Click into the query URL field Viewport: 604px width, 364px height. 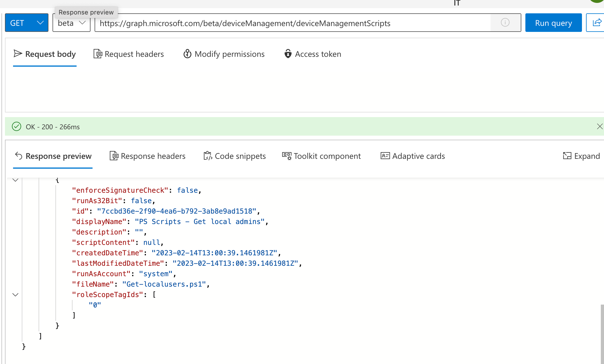[290, 23]
